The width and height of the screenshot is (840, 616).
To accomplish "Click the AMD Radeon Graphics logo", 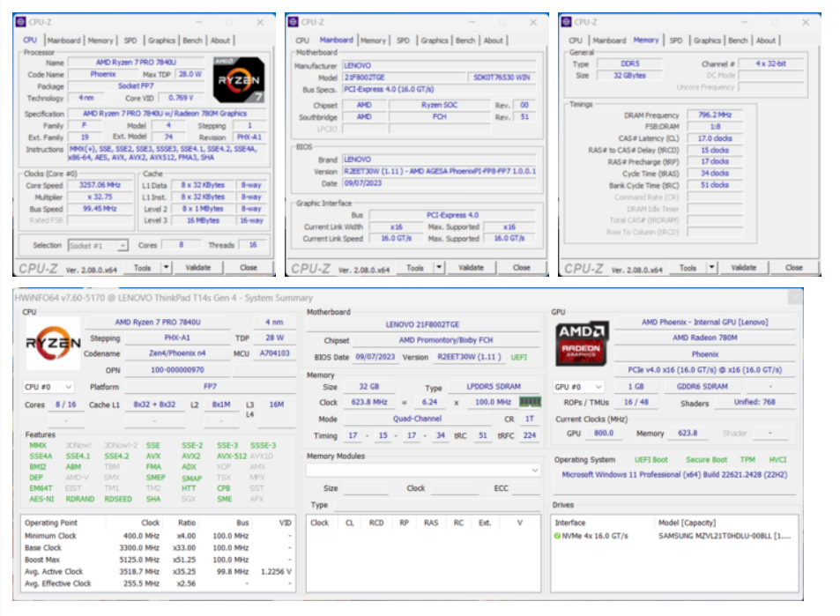I will tap(581, 344).
